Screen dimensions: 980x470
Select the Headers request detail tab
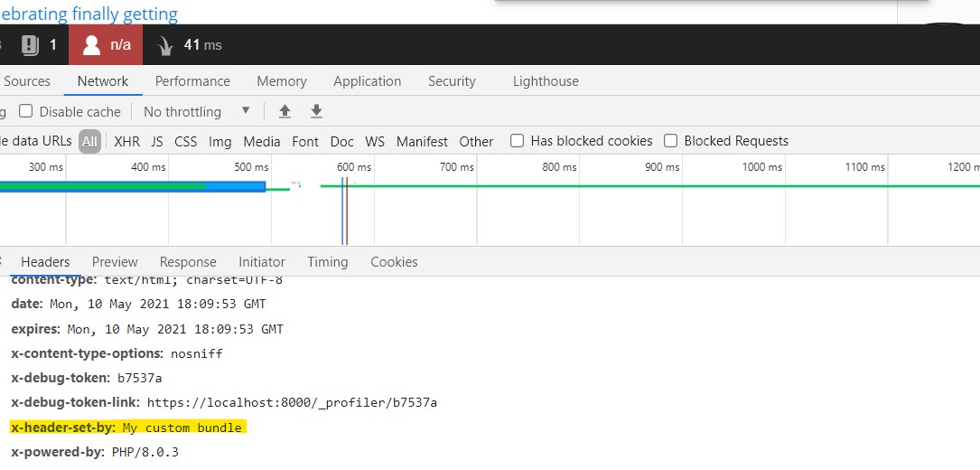pos(45,261)
